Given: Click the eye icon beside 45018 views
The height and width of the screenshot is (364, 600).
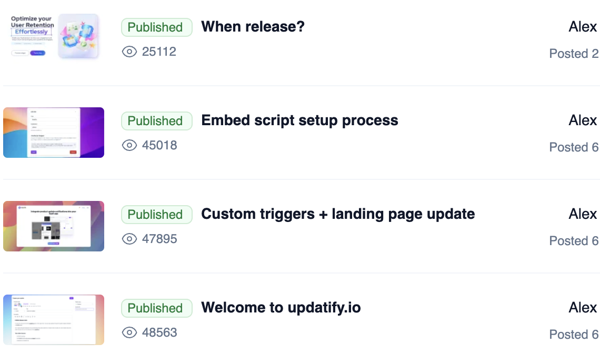Looking at the screenshot, I should (129, 145).
